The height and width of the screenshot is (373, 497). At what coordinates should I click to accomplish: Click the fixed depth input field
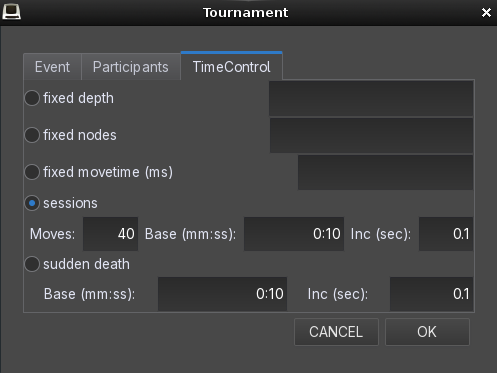coord(371,98)
